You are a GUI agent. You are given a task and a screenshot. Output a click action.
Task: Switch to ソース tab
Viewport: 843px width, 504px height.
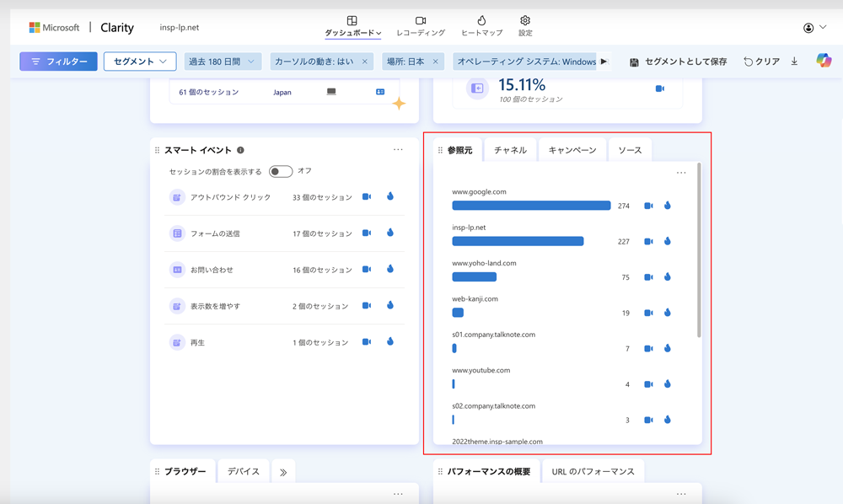coord(630,150)
